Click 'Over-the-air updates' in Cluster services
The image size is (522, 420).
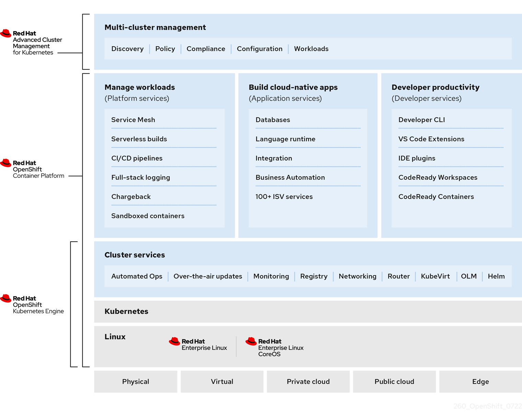[x=208, y=276]
